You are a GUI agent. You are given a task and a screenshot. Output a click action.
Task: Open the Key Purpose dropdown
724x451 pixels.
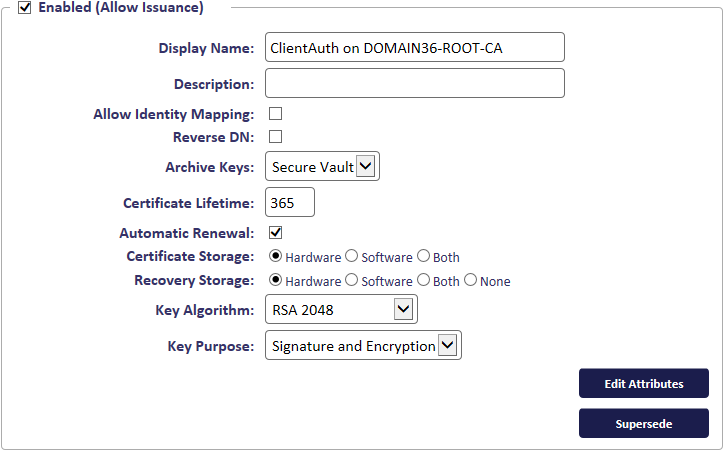pyautogui.click(x=363, y=345)
